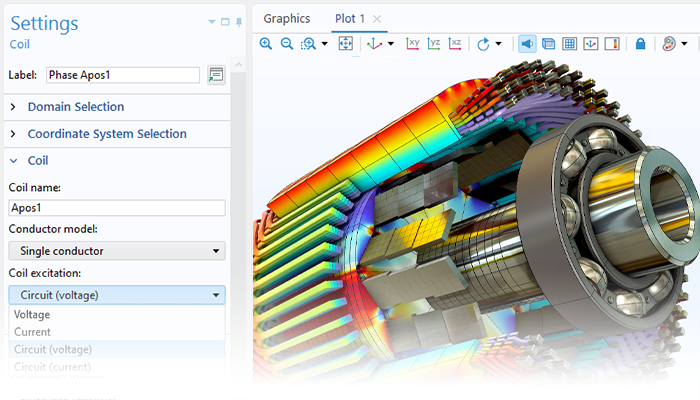700x400 pixels.
Task: Click the color palette theme icon
Action: 669,44
